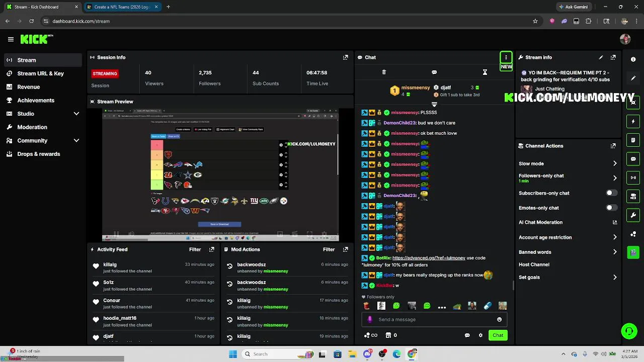Viewport: 644px width, 362px height.
Task: Click the speech bubble icon in chat toolbar
Action: pos(434,72)
